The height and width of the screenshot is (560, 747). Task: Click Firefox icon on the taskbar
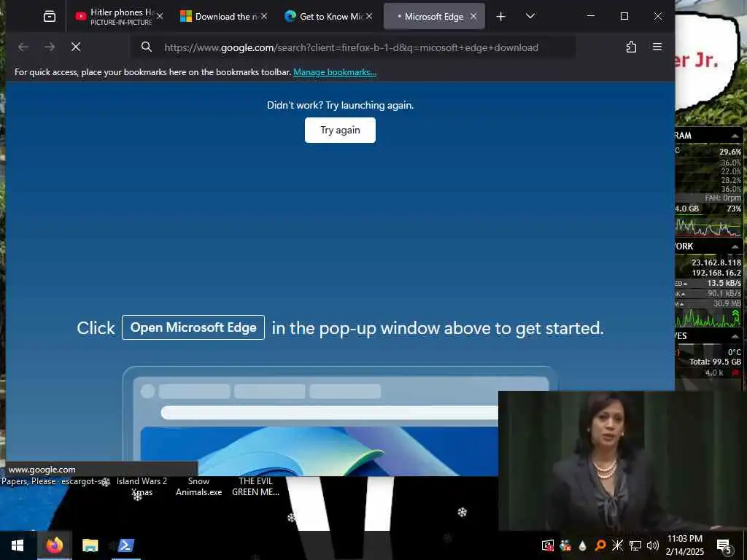[x=54, y=545]
